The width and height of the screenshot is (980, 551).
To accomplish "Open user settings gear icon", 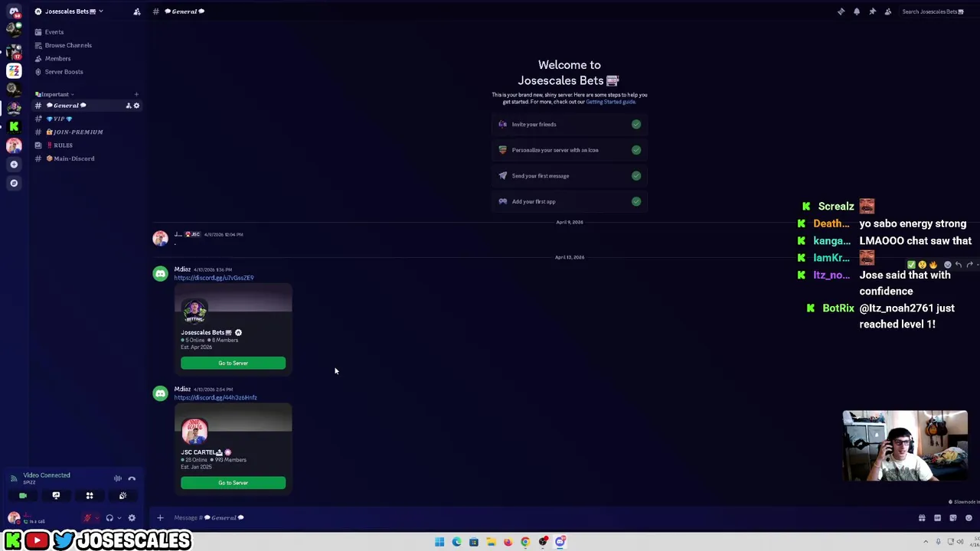I will [132, 518].
